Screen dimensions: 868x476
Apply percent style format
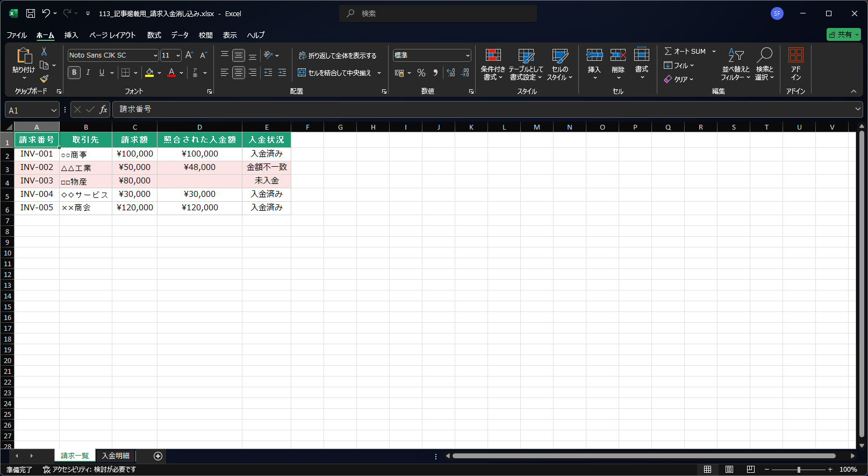tap(421, 73)
